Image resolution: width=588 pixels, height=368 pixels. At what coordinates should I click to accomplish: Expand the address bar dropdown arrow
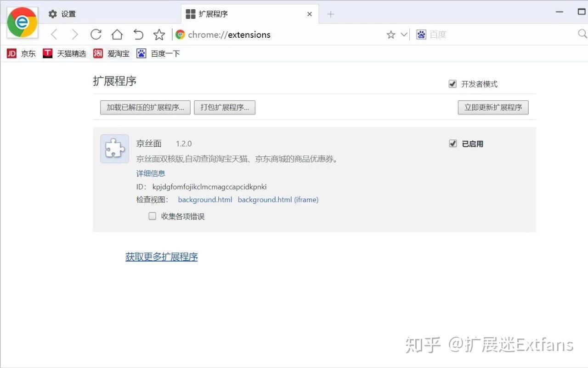pyautogui.click(x=404, y=34)
